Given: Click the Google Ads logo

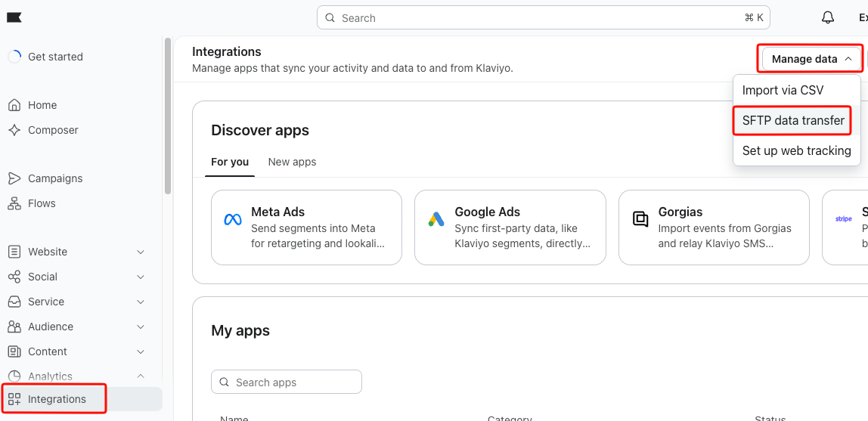Looking at the screenshot, I should pyautogui.click(x=436, y=220).
